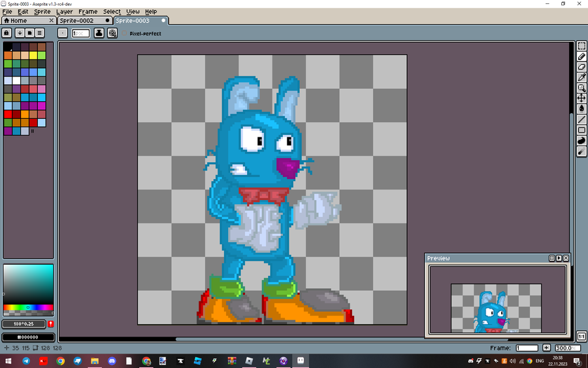Open the Help menu
This screenshot has width=588, height=368.
tap(151, 12)
